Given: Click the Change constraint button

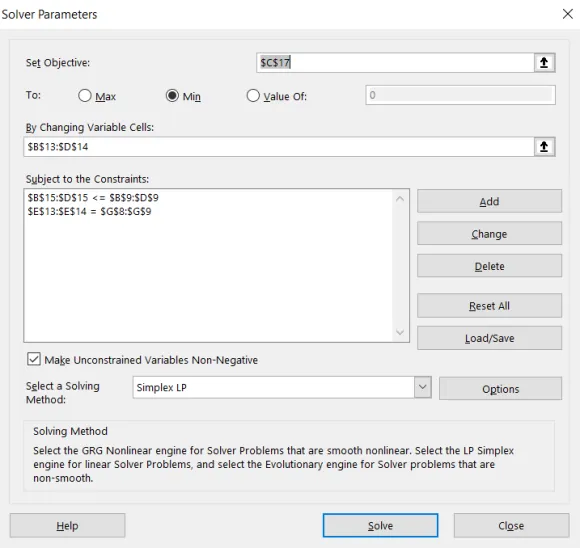Looking at the screenshot, I should [489, 233].
